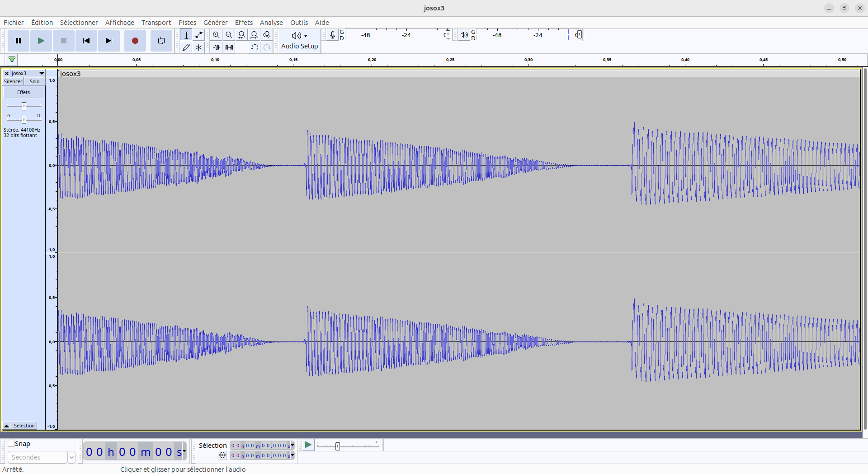
Task: Adjust the playback speed slider
Action: click(337, 446)
